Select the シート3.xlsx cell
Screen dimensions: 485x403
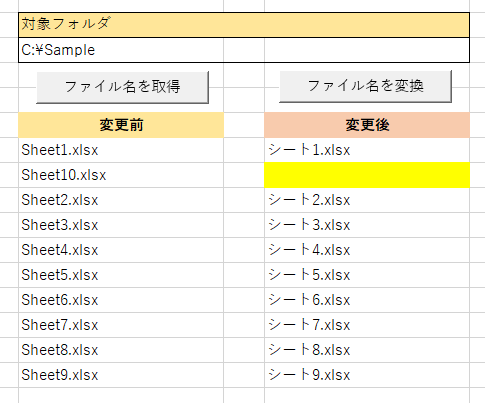367,225
